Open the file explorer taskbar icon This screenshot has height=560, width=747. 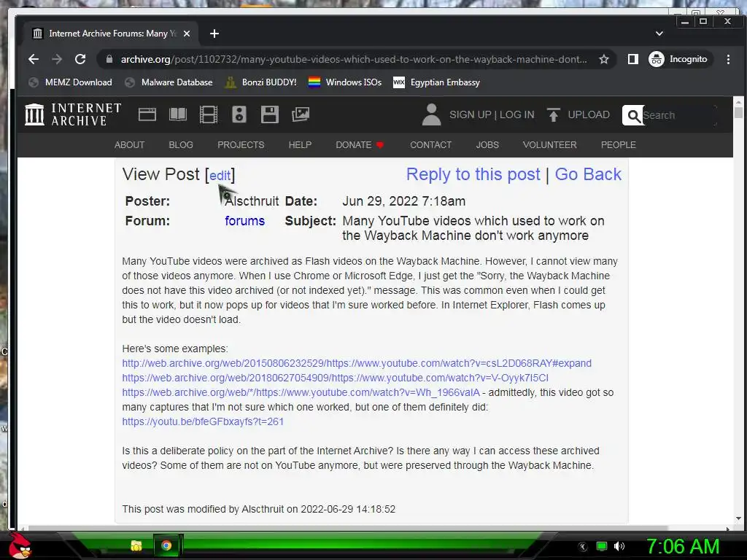[136, 545]
